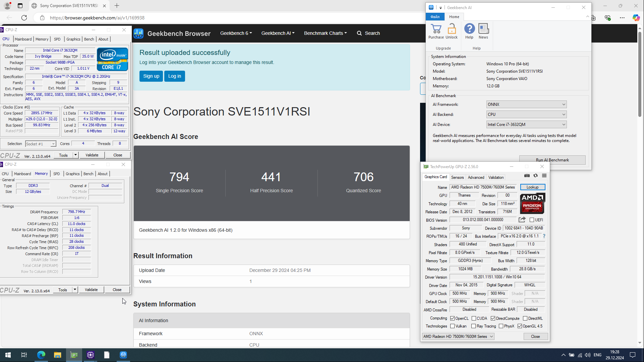The image size is (644, 362).
Task: Toggle the OpenGL 4.5 checkbox in GPU-Z
Action: click(520, 326)
